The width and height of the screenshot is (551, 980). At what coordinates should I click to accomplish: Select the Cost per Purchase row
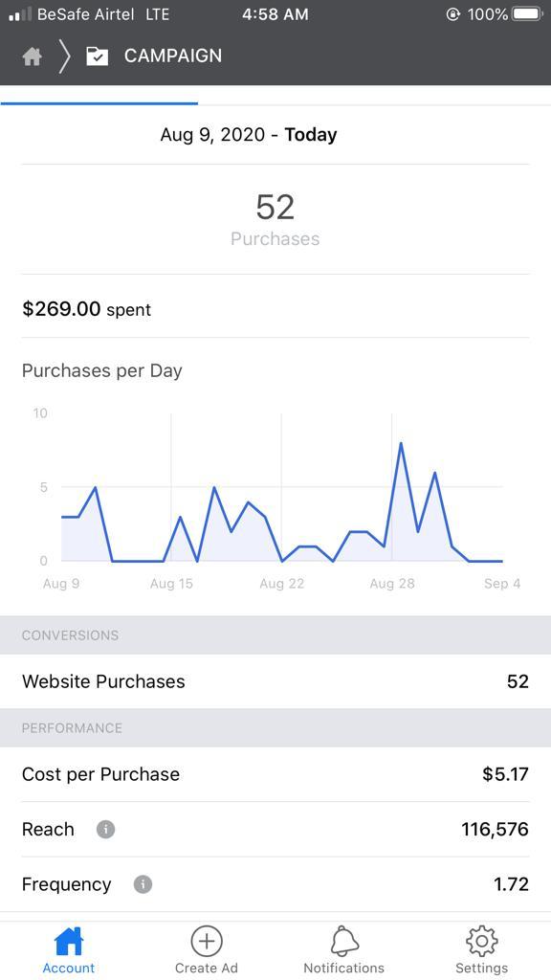(275, 774)
